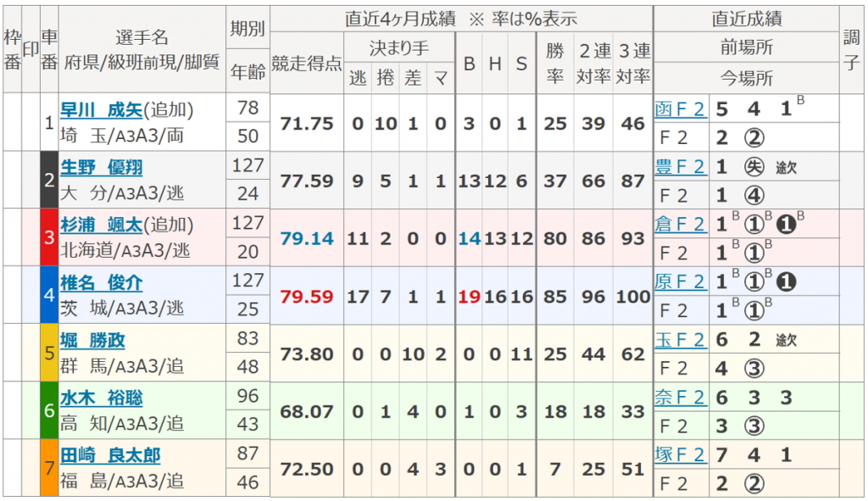Click previous venue link 豊F2
Screen dimensions: 868x501
point(680,167)
